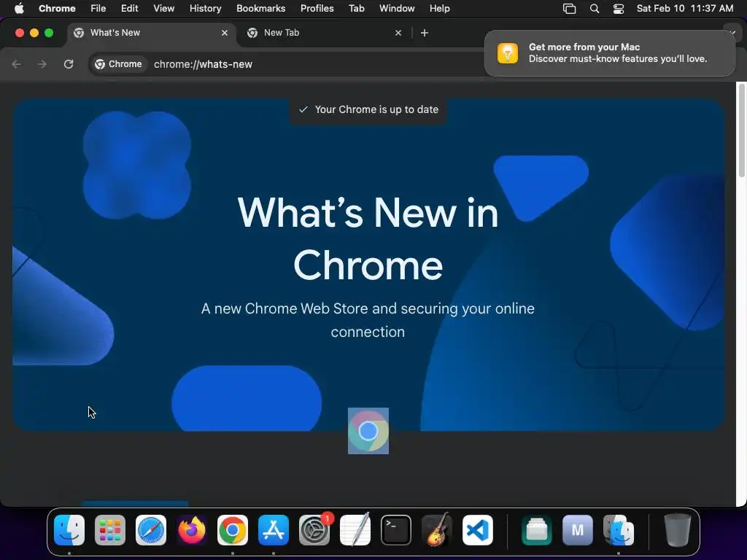Viewport: 747px width, 560px height.
Task: Open App Store from the Dock
Action: (x=274, y=530)
